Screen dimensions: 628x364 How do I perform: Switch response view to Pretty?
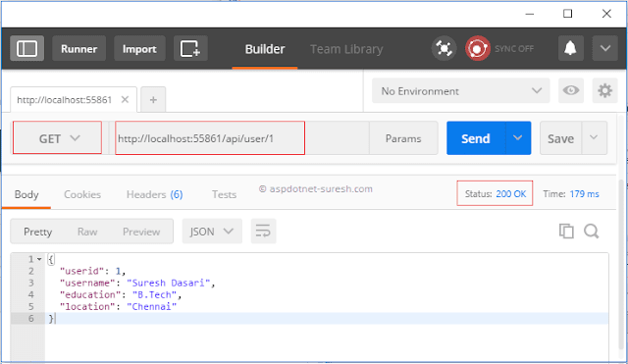(x=37, y=232)
